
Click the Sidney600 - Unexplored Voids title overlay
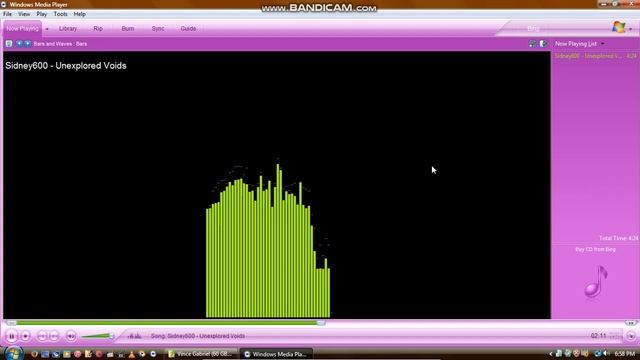click(x=66, y=66)
